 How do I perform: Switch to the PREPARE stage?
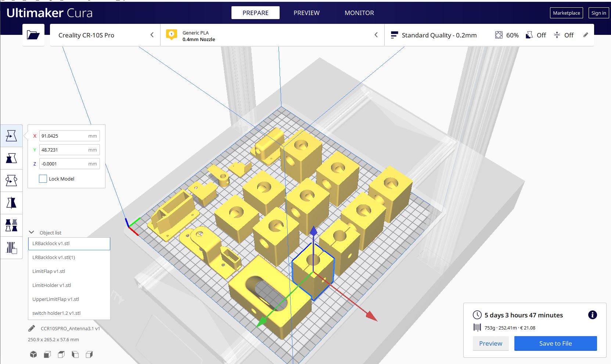(255, 13)
